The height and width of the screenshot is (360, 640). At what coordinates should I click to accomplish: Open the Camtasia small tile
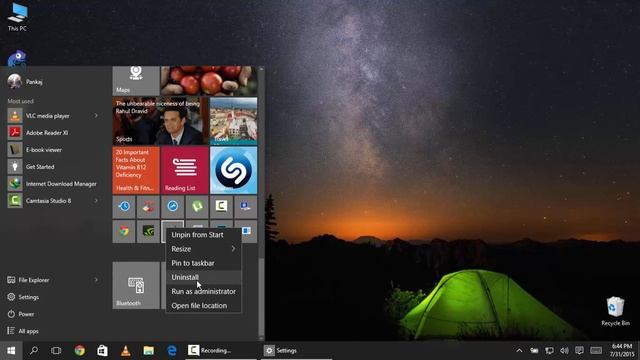[x=222, y=207]
